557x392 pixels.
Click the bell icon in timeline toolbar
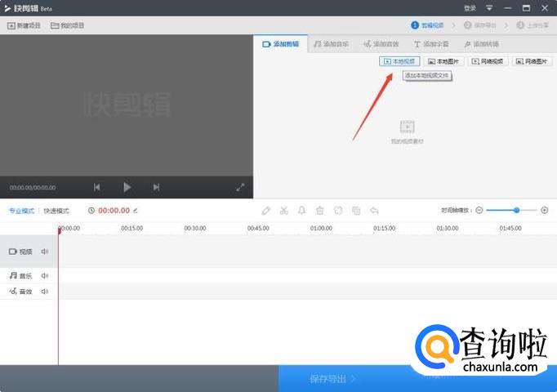click(301, 211)
